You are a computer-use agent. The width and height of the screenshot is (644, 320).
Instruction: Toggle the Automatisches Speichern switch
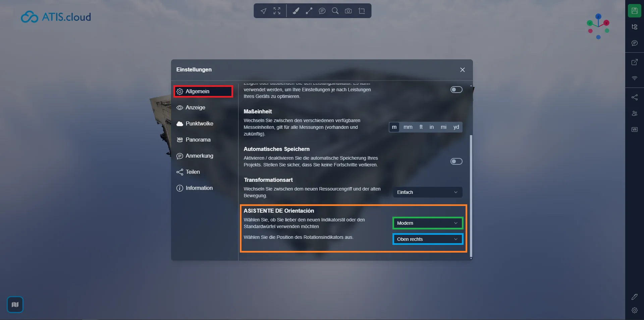456,161
